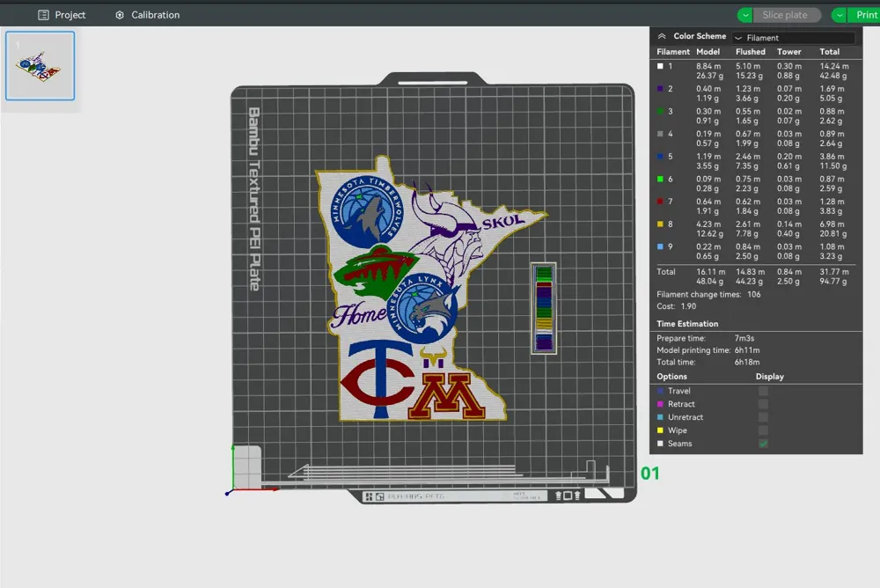Click the Model column header
The width and height of the screenshot is (880, 588).
(708, 52)
